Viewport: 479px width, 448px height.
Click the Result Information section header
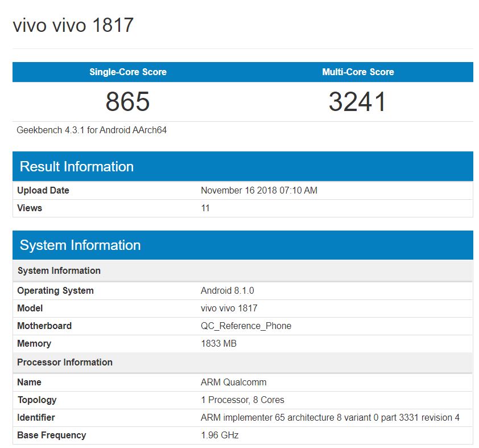[243, 167]
